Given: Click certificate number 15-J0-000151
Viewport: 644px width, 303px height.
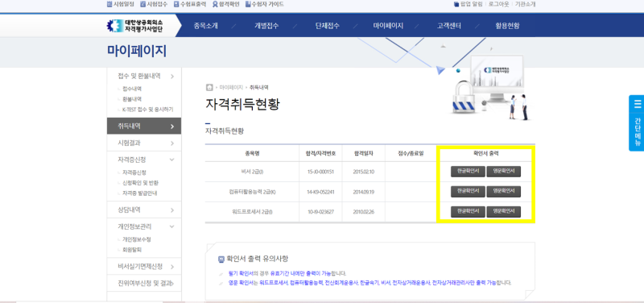Looking at the screenshot, I should [320, 172].
